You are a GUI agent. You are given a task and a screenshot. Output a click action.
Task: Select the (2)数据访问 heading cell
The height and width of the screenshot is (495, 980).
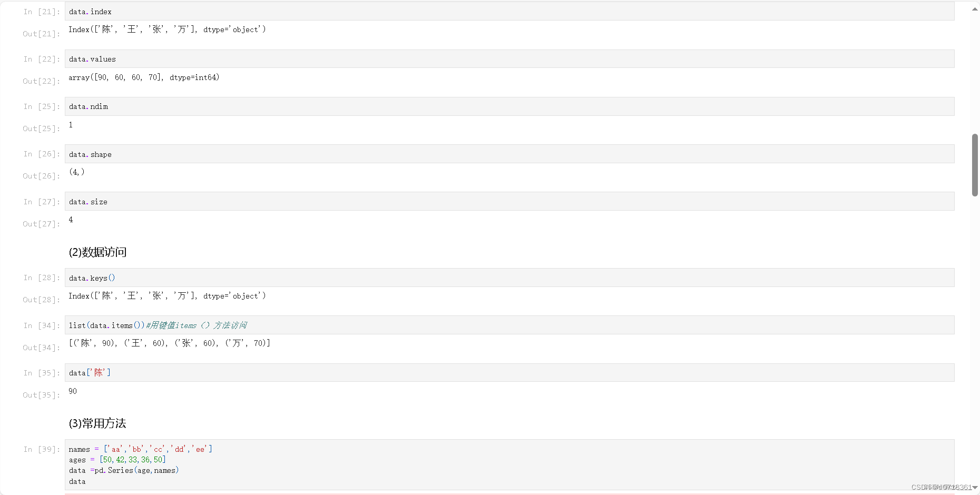[x=98, y=252]
